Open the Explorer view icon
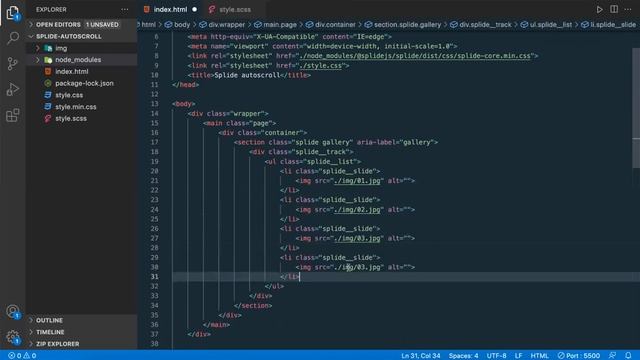This screenshot has height=360, width=640. pos(13,13)
